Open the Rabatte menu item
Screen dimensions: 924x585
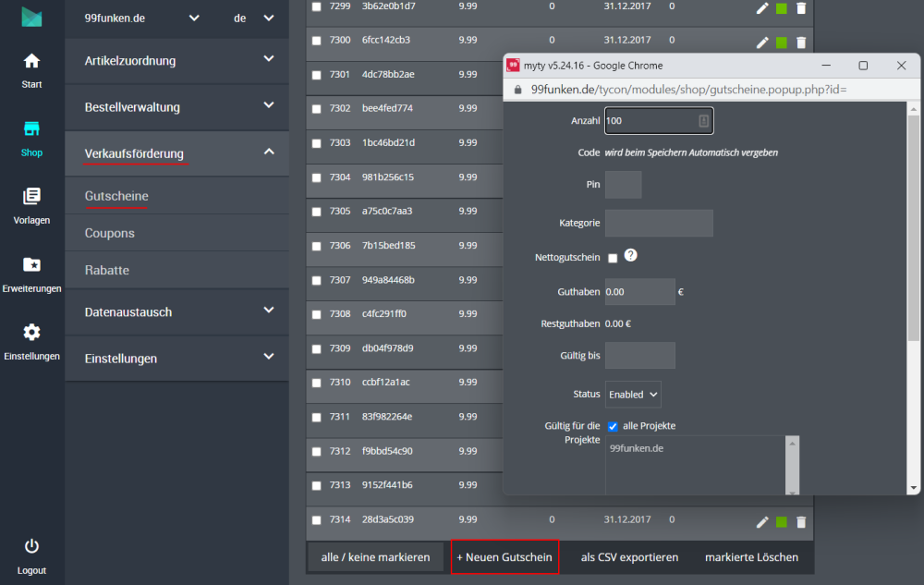point(107,270)
